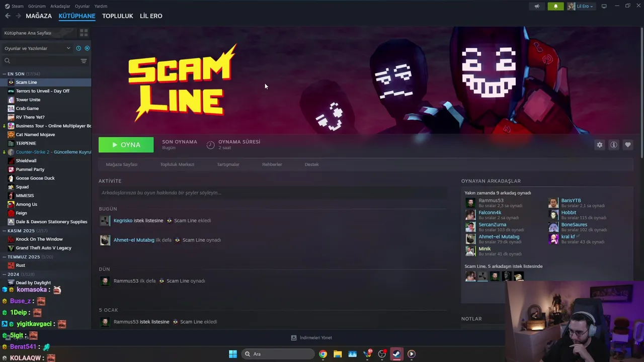The image size is (644, 362).
Task: Open the Oyunlar menu
Action: point(82,6)
